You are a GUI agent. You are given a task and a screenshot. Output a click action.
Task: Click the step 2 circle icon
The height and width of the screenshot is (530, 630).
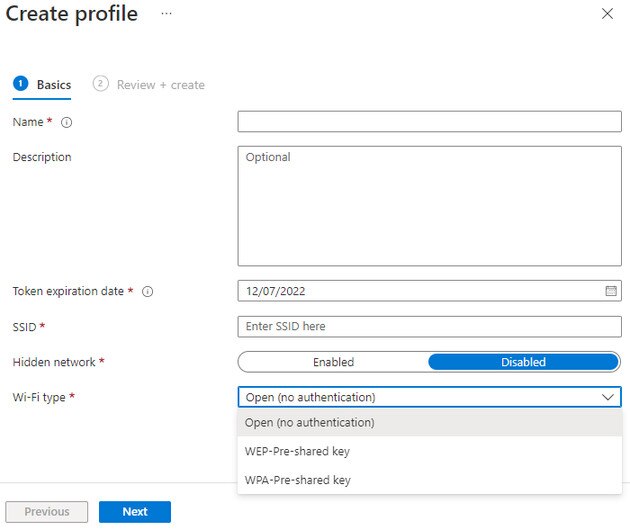pyautogui.click(x=100, y=84)
